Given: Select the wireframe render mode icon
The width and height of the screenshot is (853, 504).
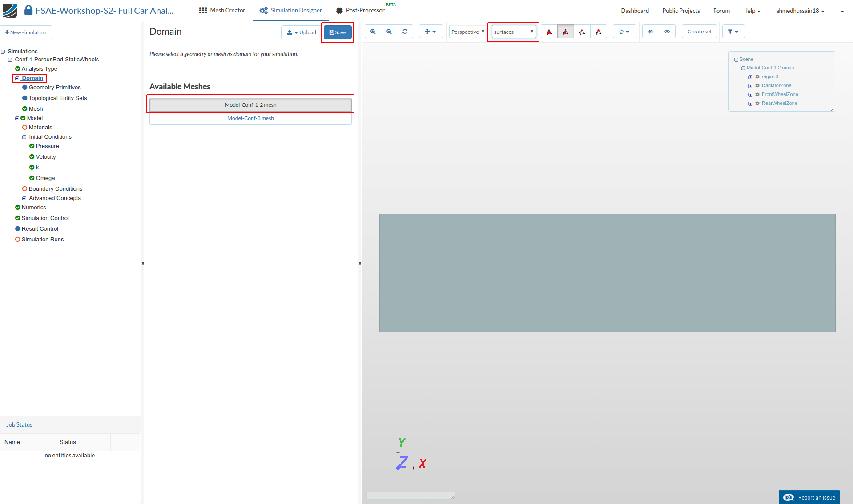Looking at the screenshot, I should [x=582, y=32].
